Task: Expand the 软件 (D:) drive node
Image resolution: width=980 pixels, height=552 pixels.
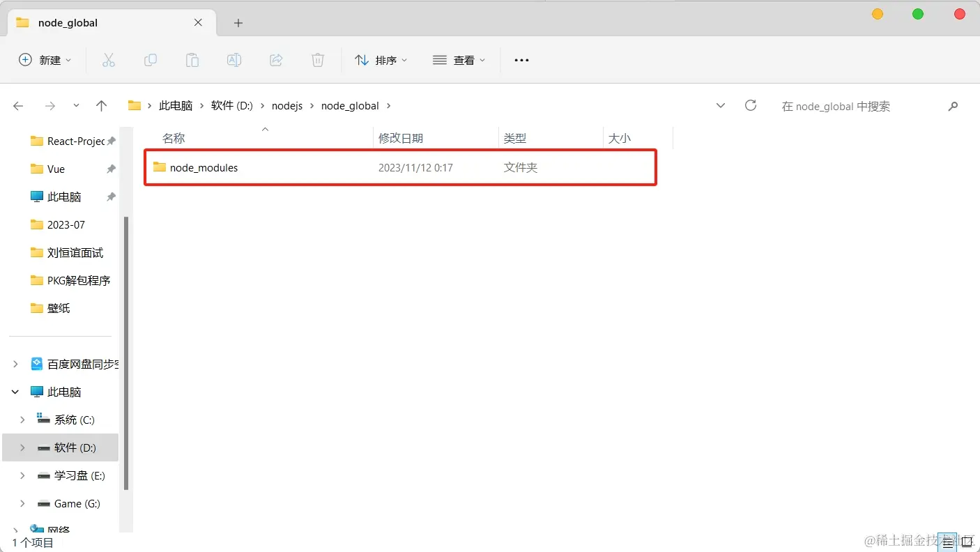Action: pos(22,447)
